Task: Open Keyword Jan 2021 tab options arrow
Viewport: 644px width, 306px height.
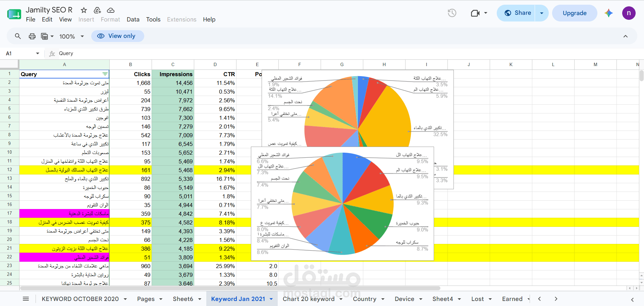Action: [x=271, y=299]
